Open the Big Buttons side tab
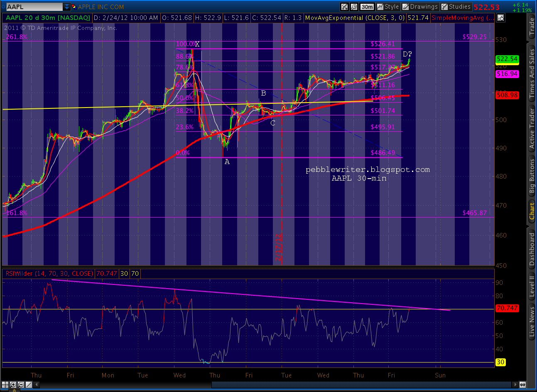This screenshot has width=537, height=392. click(532, 176)
